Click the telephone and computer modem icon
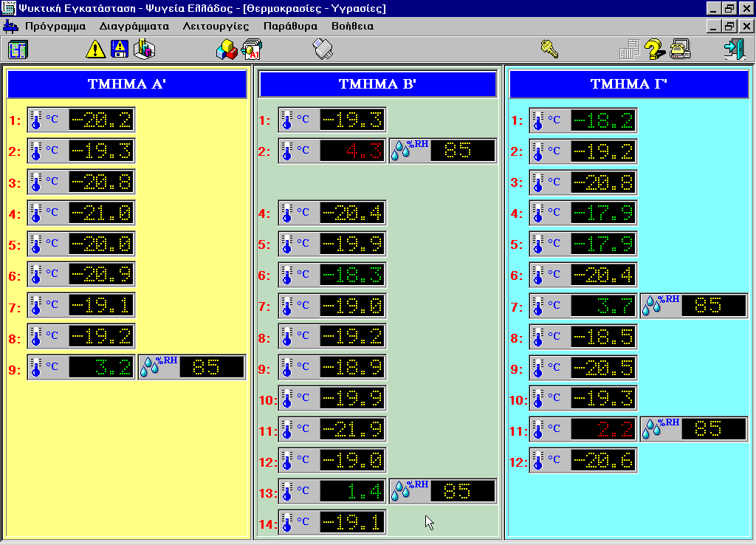 pos(679,49)
